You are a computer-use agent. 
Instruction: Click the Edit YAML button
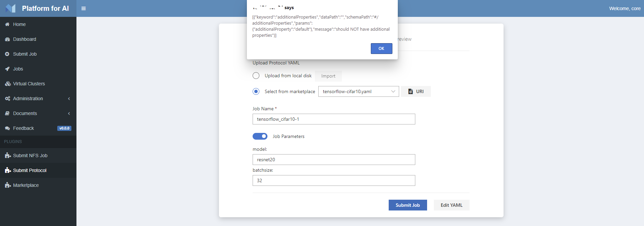451,205
